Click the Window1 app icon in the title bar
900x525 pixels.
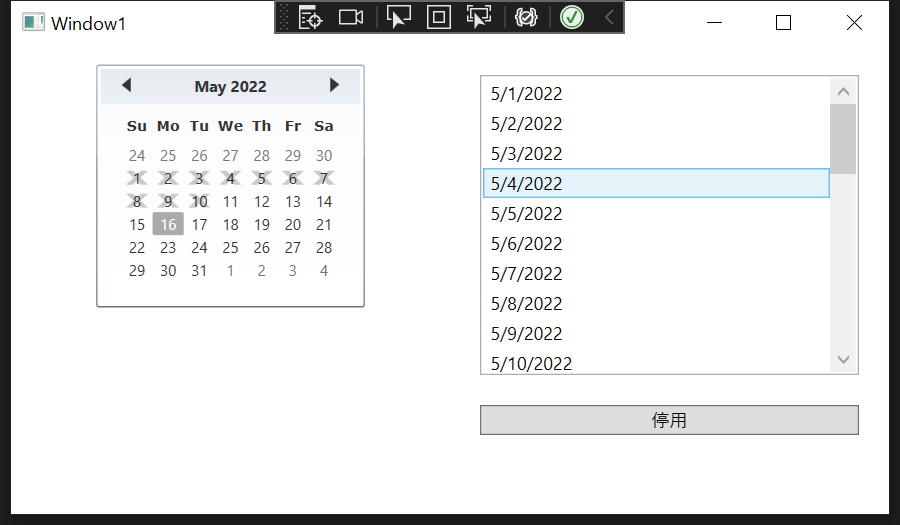pos(33,22)
